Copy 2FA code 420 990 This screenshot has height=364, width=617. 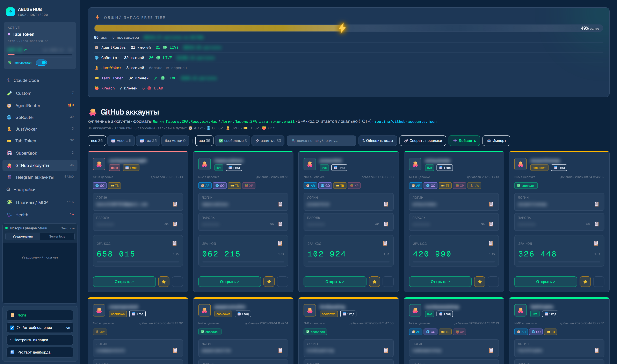coord(491,243)
